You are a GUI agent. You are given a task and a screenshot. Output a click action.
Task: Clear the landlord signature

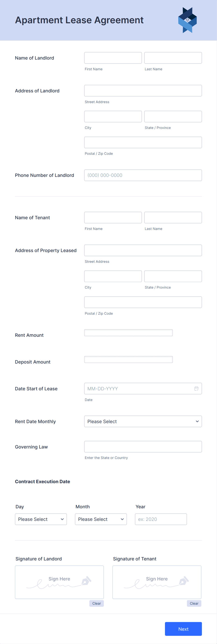click(96, 603)
